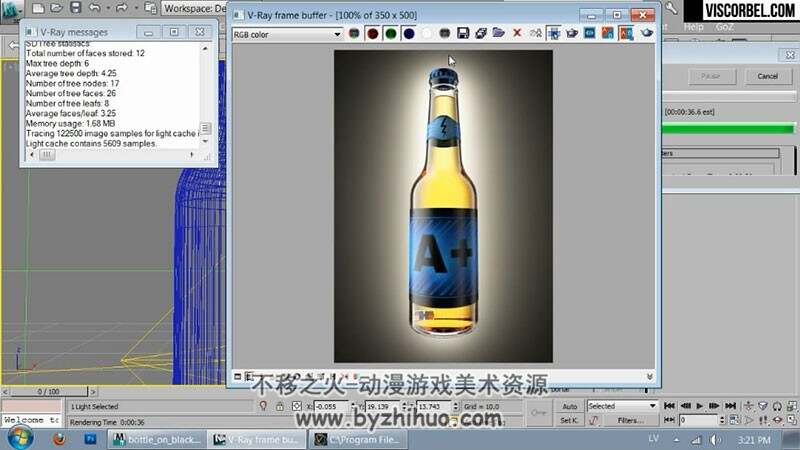Screen dimensions: 800x450
Task: Click the X coordinate input field
Action: (332, 407)
